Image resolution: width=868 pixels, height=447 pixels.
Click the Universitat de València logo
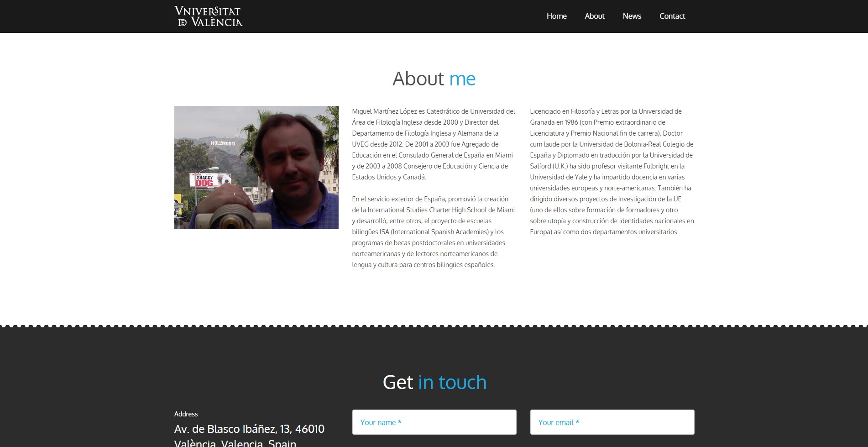[208, 16]
